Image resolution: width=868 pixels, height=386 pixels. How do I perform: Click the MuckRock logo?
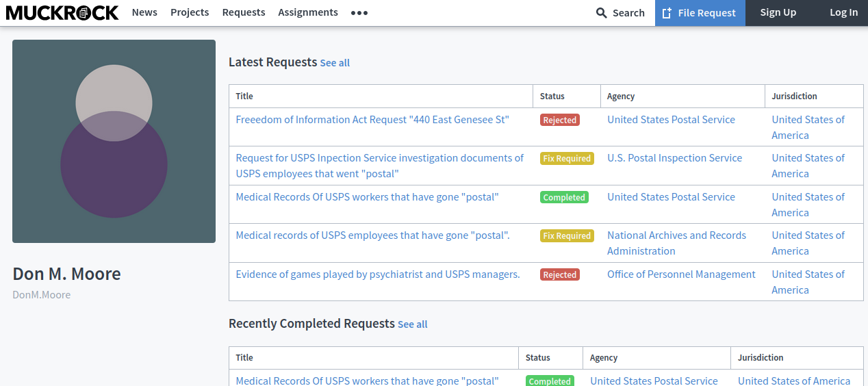[62, 12]
